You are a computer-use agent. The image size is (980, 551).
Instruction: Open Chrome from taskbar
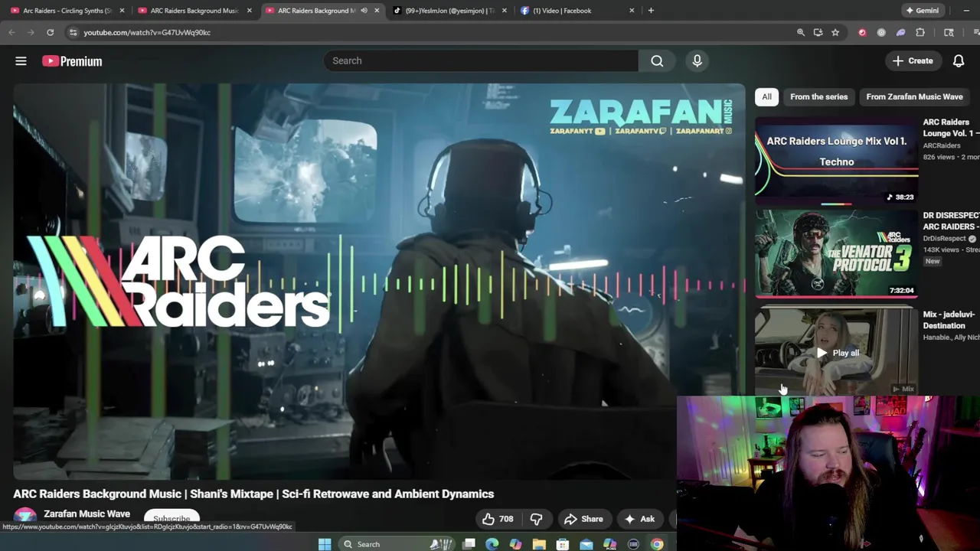[x=657, y=544]
